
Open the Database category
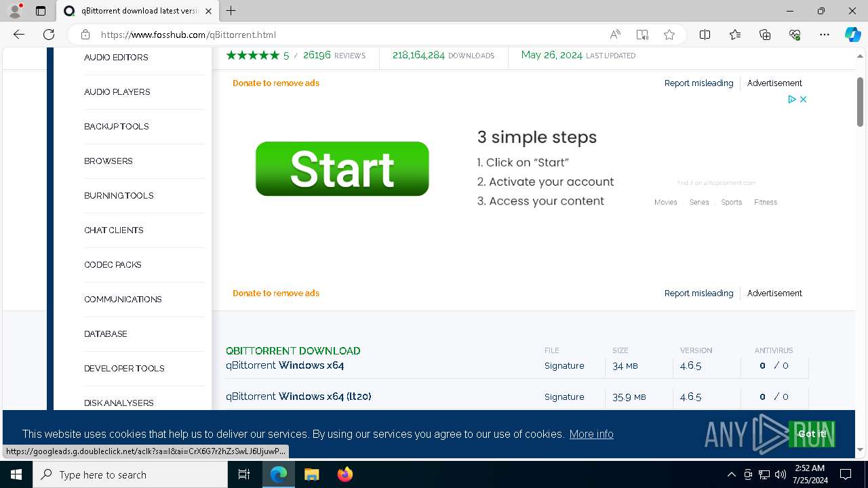coord(106,334)
